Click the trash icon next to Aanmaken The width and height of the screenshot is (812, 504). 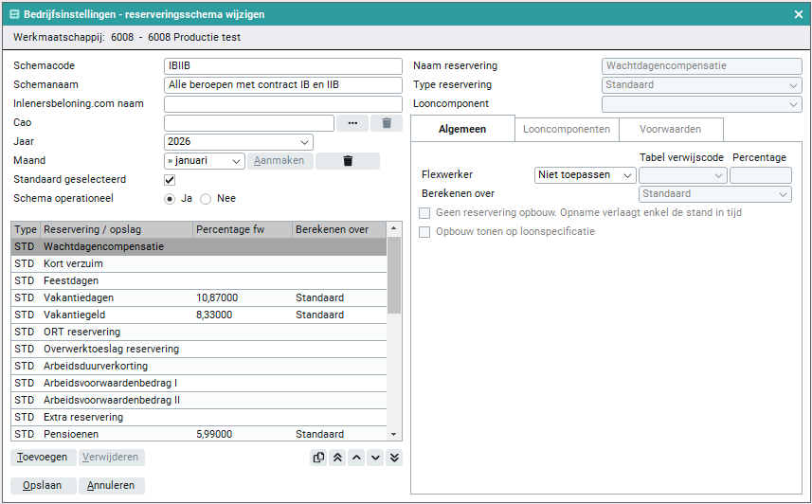pyautogui.click(x=348, y=160)
